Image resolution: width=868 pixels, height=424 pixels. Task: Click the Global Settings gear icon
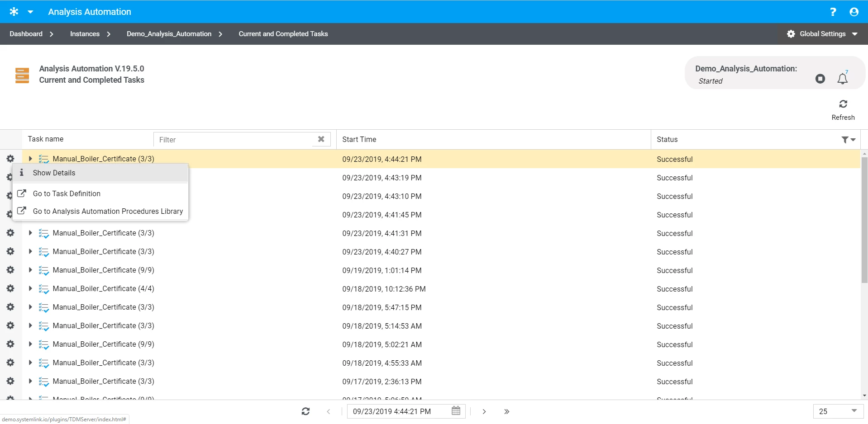[791, 34]
